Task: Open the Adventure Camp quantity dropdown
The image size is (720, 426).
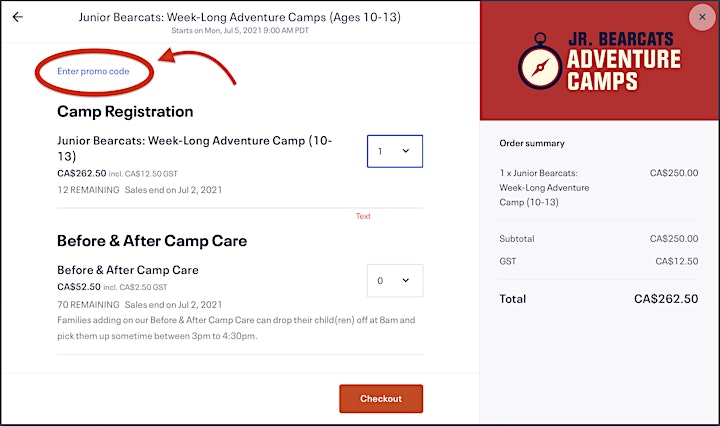Action: 395,151
